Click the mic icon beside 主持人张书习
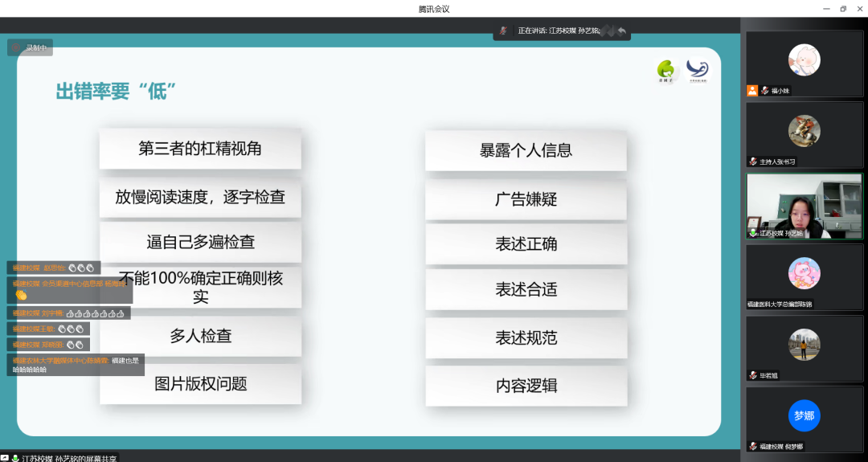 [753, 161]
